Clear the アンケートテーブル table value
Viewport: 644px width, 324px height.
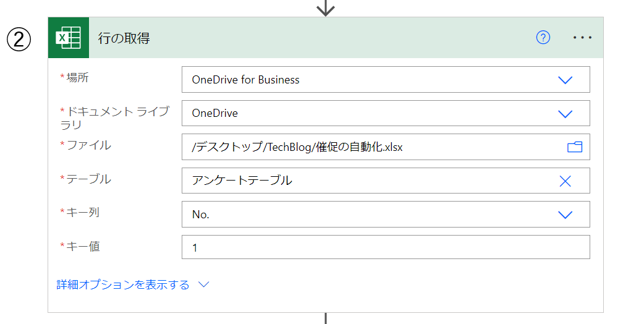565,181
